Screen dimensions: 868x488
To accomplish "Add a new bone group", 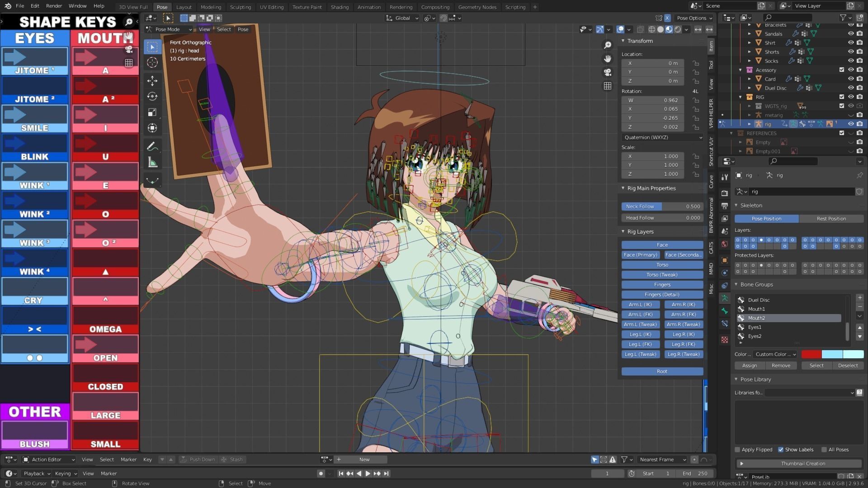I will point(860,298).
